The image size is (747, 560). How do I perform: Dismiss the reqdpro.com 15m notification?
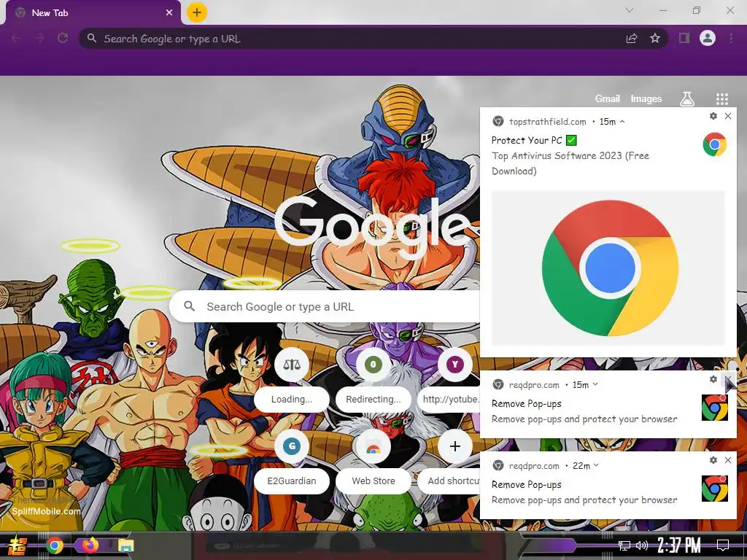click(x=728, y=379)
